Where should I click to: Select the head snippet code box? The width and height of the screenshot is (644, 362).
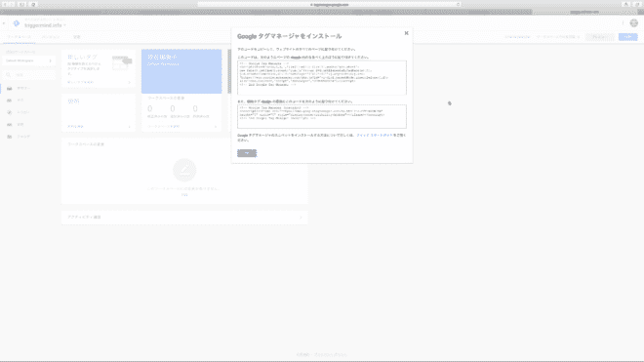pyautogui.click(x=322, y=78)
